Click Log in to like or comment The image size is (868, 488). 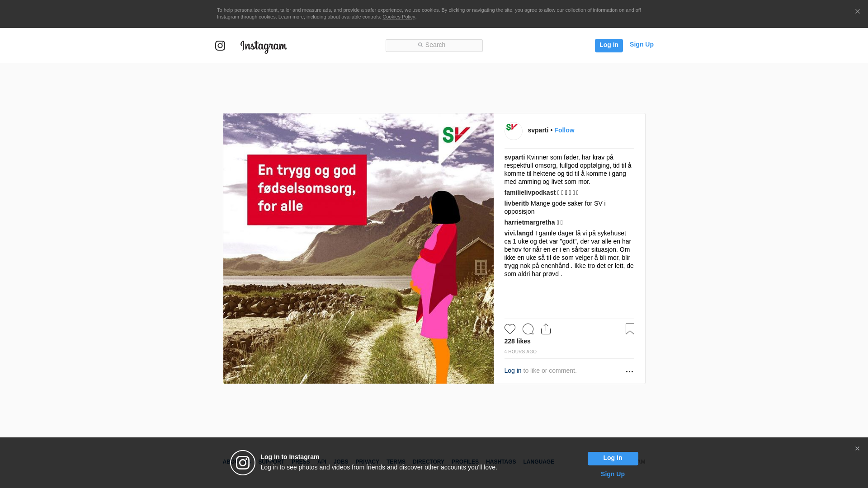click(x=513, y=371)
